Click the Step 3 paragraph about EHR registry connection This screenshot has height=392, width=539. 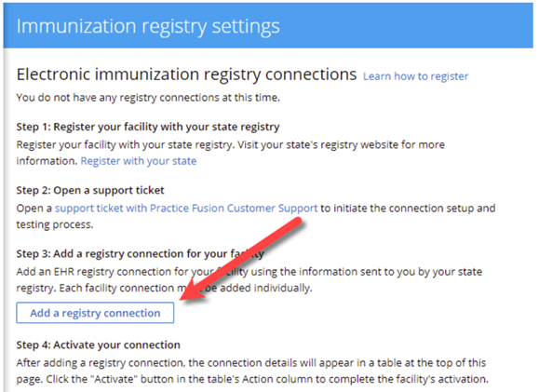point(249,279)
